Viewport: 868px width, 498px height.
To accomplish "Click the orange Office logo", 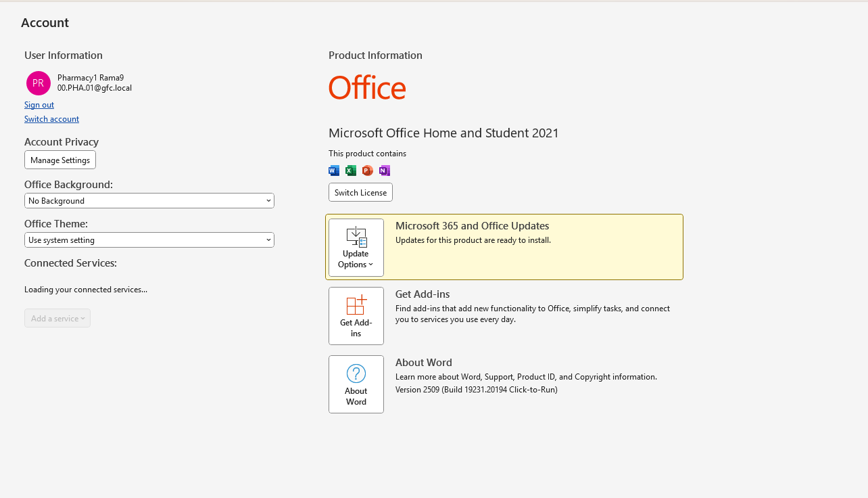I will pos(367,88).
